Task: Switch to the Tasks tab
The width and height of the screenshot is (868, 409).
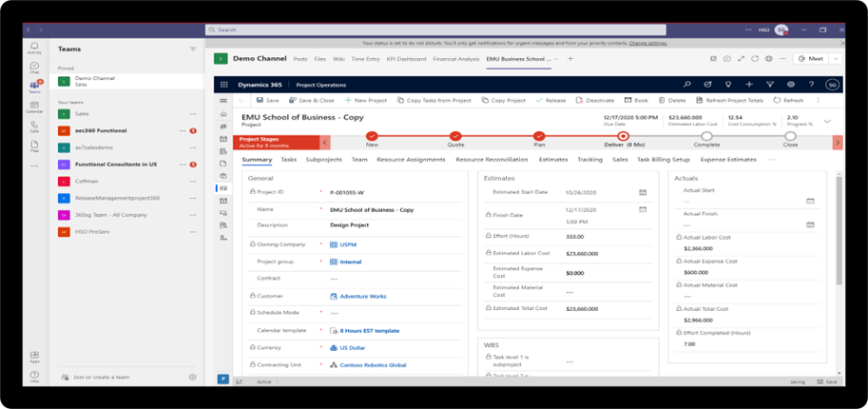Action: (288, 160)
